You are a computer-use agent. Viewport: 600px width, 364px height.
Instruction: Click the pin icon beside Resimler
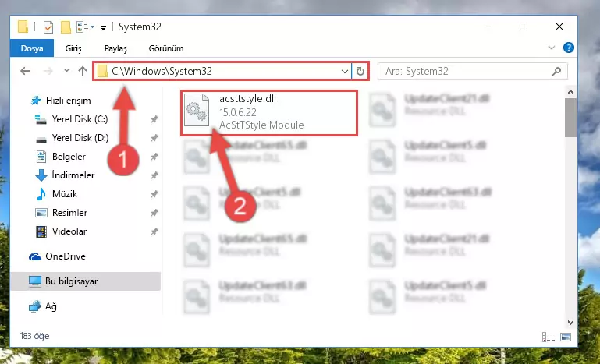coord(154,213)
